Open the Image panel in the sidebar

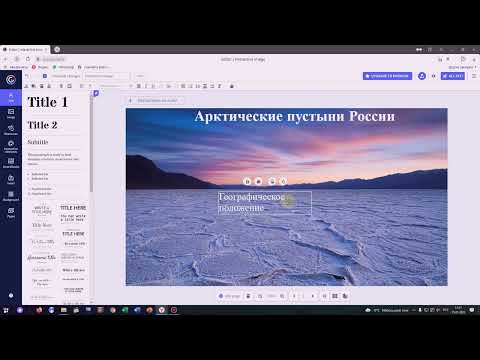[11, 114]
